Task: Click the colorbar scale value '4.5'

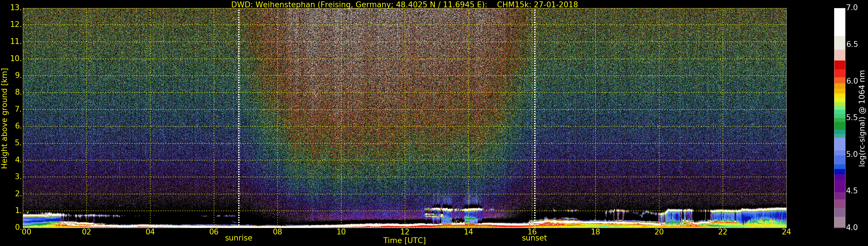Action: click(x=852, y=191)
